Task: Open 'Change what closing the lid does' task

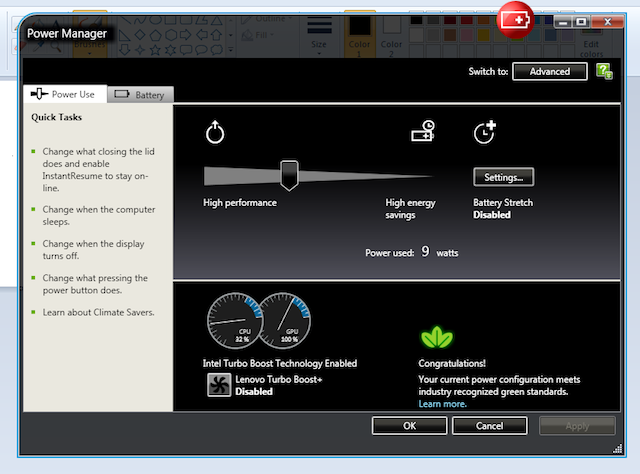Action: pos(98,170)
